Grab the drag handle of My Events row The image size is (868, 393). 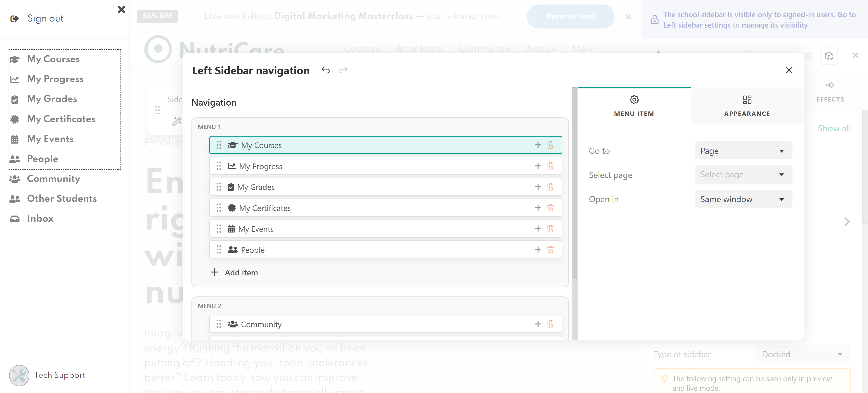219,229
